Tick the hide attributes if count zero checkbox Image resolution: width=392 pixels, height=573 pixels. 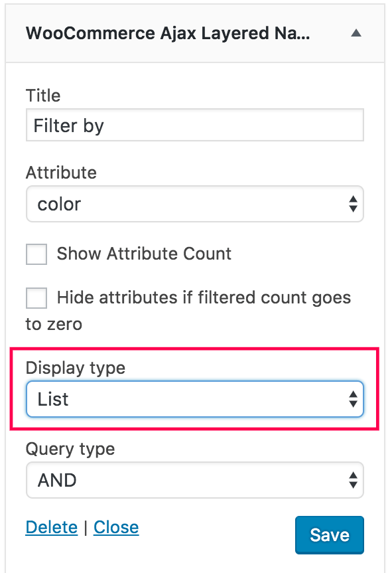36,298
